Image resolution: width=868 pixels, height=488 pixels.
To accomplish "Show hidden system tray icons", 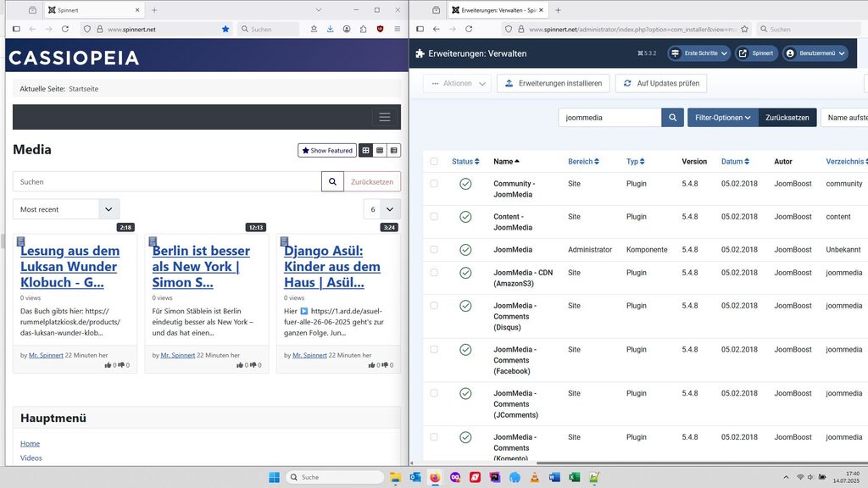I will click(786, 477).
